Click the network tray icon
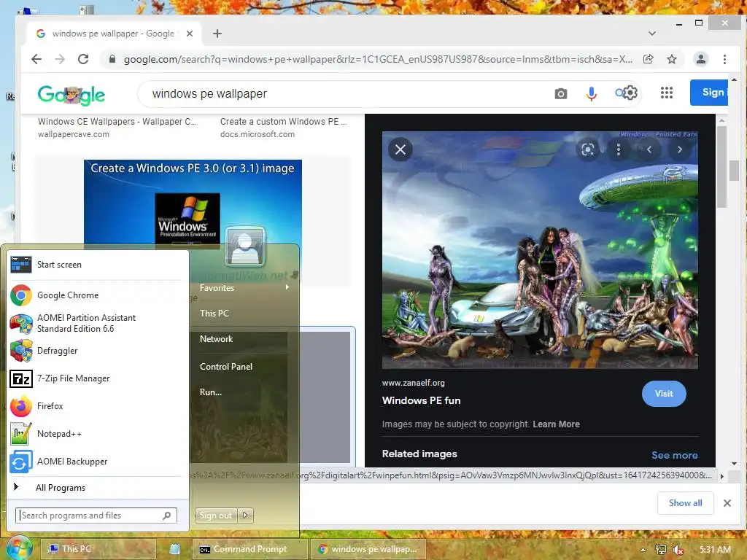Screen dimensions: 747x560 pyautogui.click(x=660, y=550)
